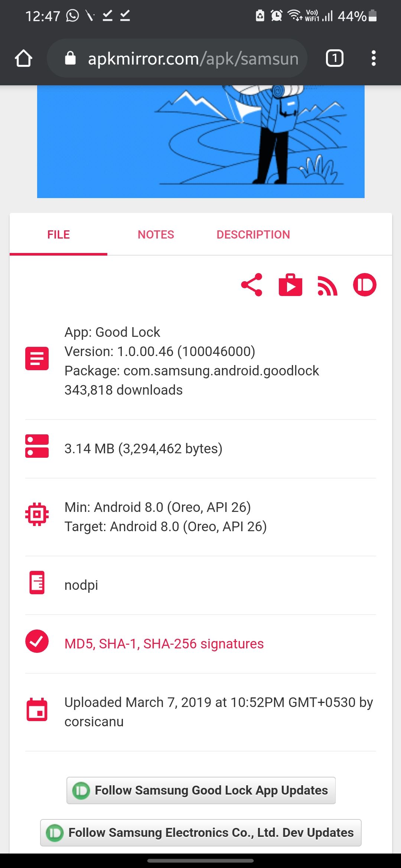The width and height of the screenshot is (401, 868).
Task: Tap the share icon
Action: pos(252,285)
